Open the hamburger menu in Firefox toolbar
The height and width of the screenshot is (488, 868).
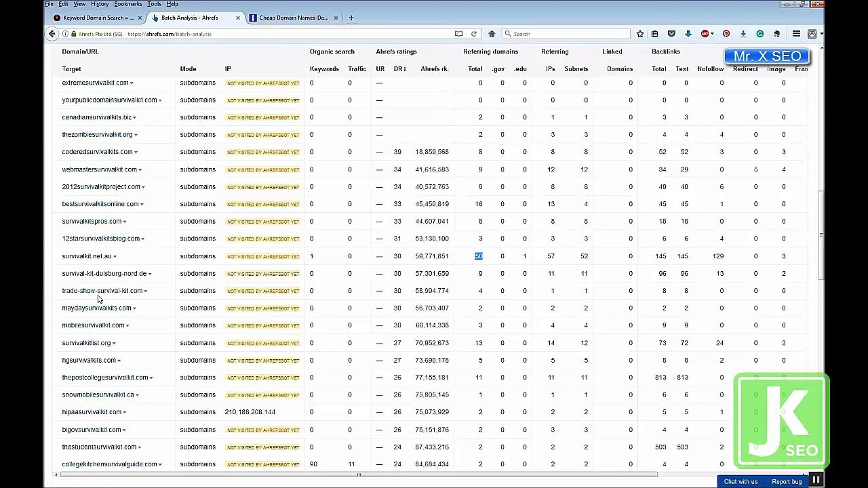796,34
